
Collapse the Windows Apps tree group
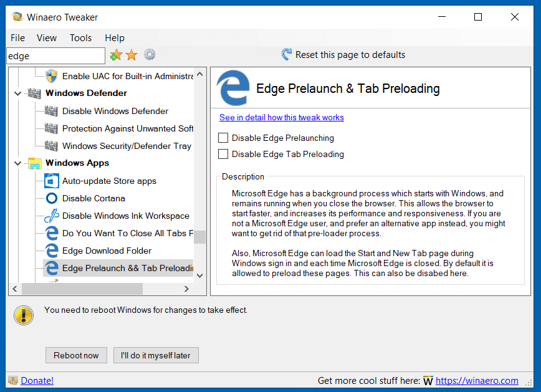click(17, 163)
